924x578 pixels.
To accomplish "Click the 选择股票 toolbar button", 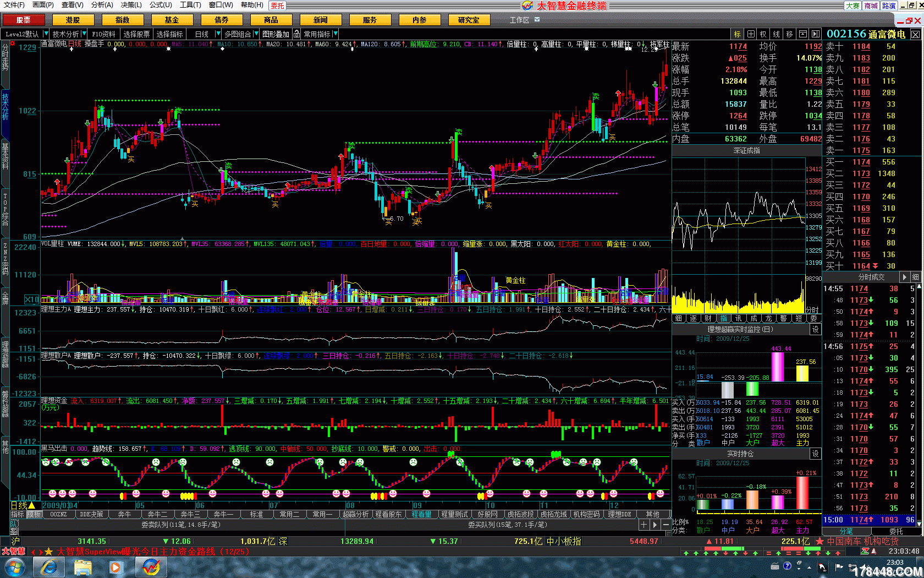I will pyautogui.click(x=136, y=34).
